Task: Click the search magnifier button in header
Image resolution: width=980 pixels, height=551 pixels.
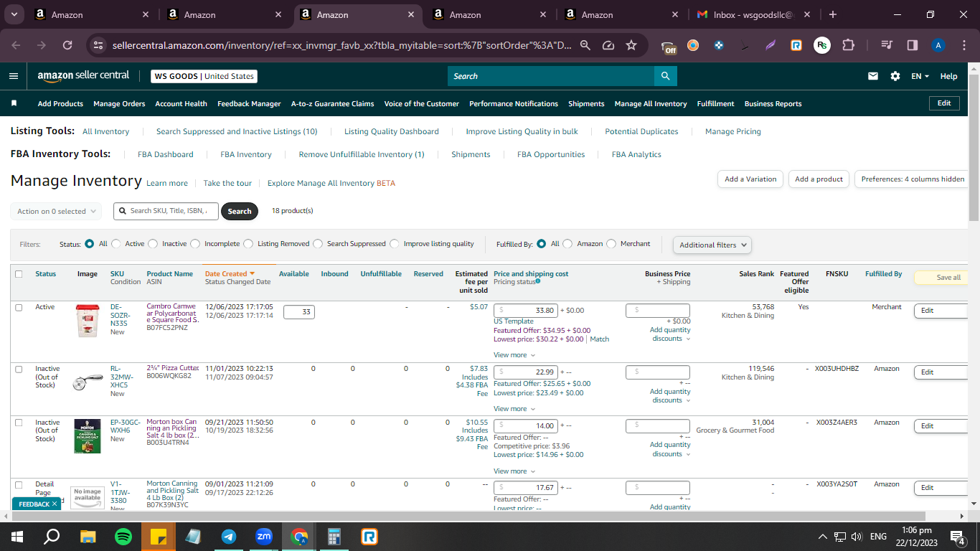Action: click(665, 76)
